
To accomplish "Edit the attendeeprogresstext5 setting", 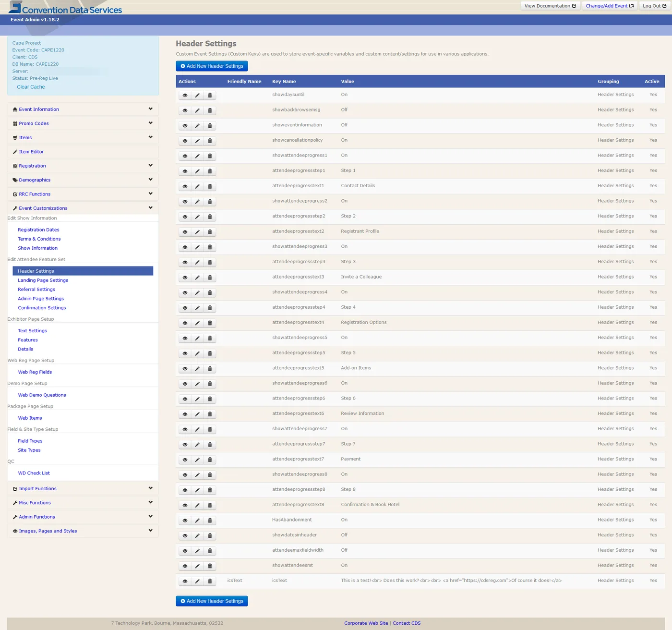I will coord(197,369).
